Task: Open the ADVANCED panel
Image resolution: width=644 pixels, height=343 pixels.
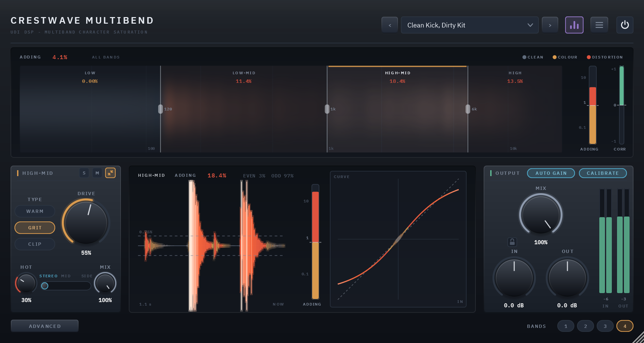Action: coord(45,326)
